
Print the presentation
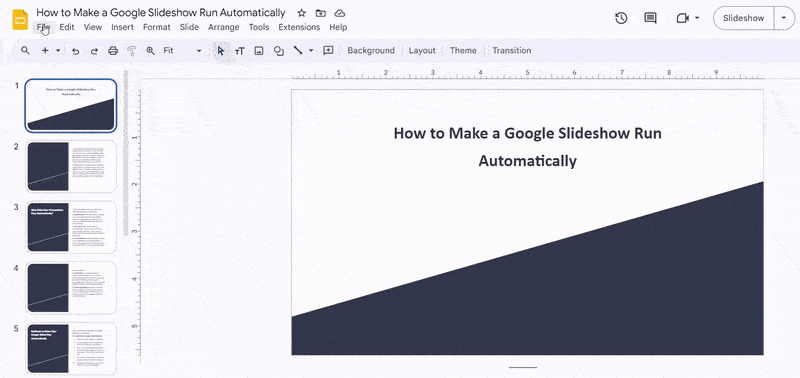113,51
